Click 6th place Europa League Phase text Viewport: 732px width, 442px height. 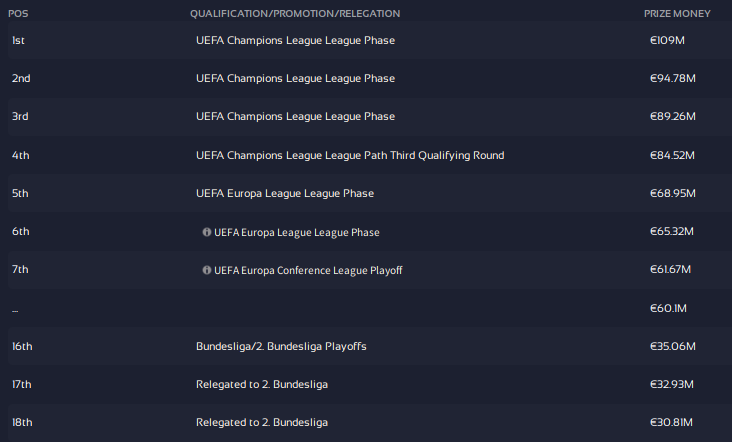[x=297, y=232]
